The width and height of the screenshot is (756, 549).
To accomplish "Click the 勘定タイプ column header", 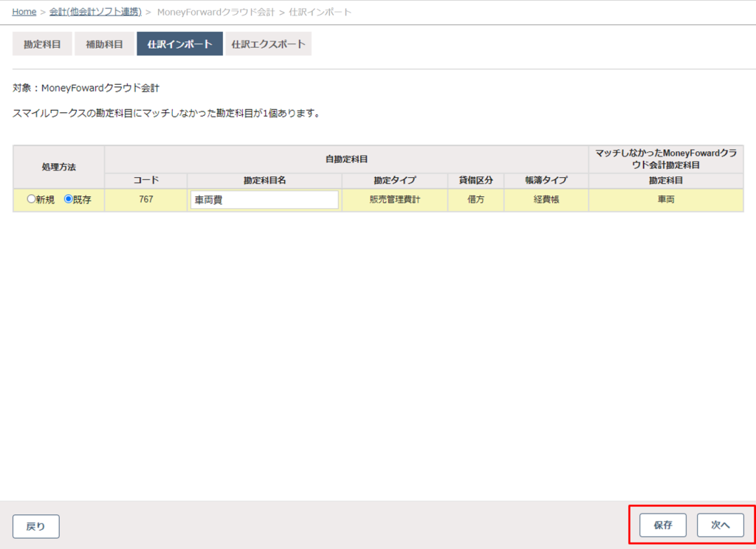I will pyautogui.click(x=395, y=180).
